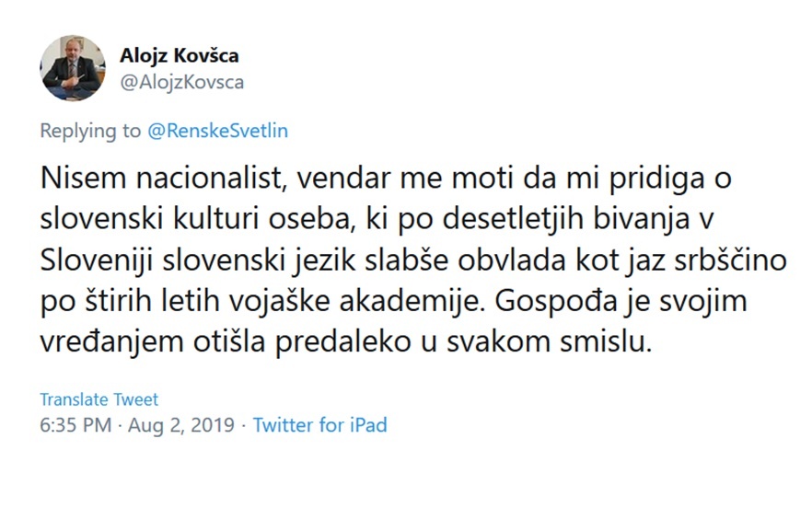Open the @RenskeSvetlin mention
812x508 pixels.
click(x=217, y=131)
